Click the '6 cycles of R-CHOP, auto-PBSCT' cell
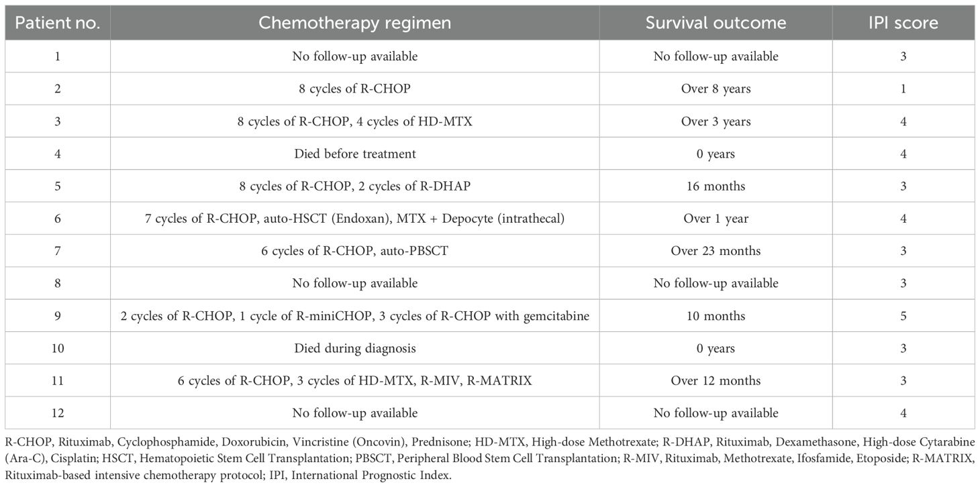The image size is (980, 487). click(355, 251)
